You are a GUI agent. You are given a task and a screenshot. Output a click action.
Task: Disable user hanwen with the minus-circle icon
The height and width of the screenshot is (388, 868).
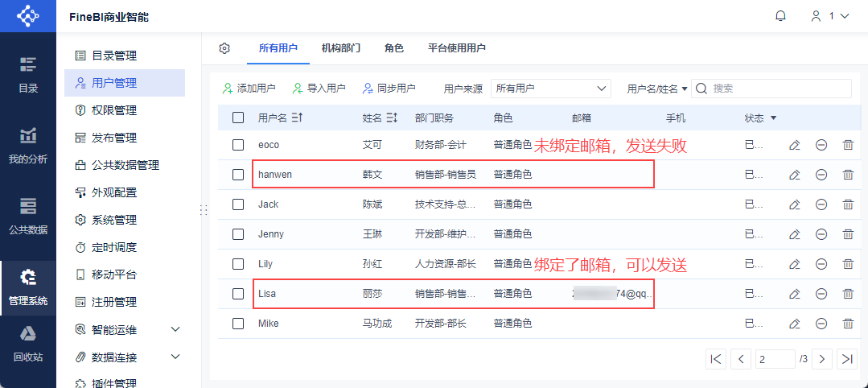click(x=821, y=175)
